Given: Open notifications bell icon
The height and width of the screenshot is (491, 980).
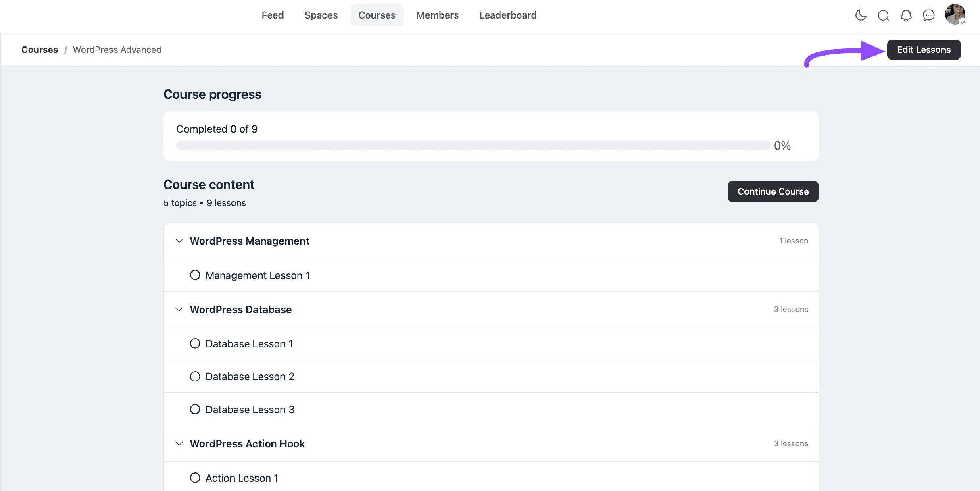Looking at the screenshot, I should pos(906,15).
